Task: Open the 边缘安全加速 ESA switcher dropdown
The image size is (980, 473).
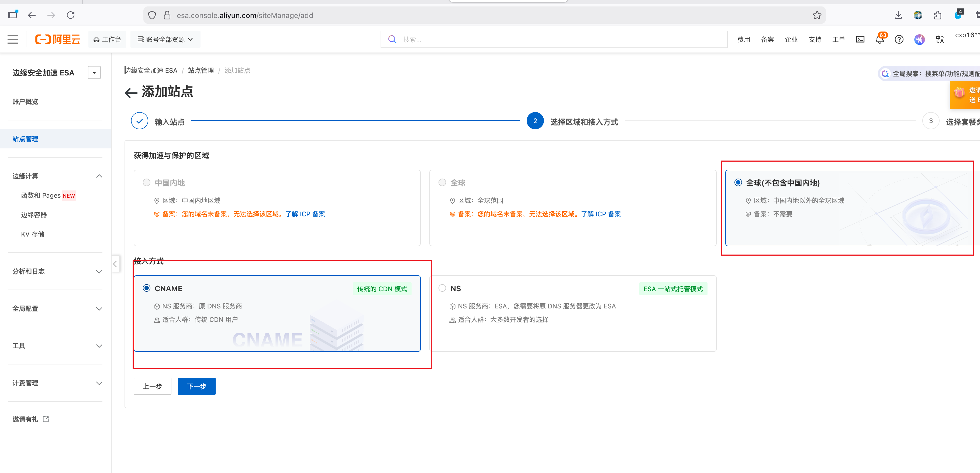Action: click(94, 72)
